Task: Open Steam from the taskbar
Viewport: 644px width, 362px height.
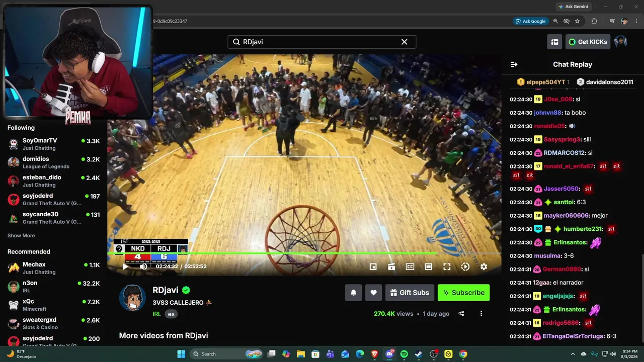Action: click(419, 354)
